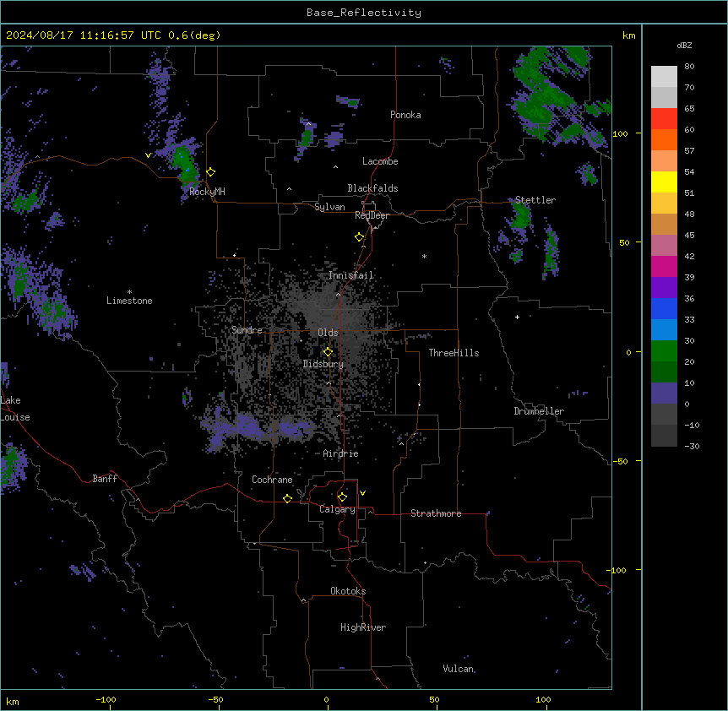
Task: Select the yellow diamond marker above Didsbury
Action: click(328, 352)
